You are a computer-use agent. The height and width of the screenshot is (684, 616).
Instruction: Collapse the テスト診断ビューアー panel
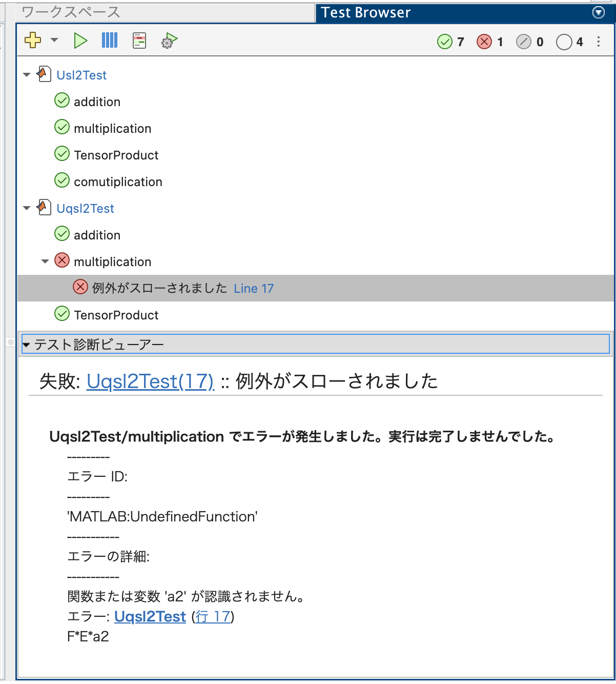click(x=27, y=344)
